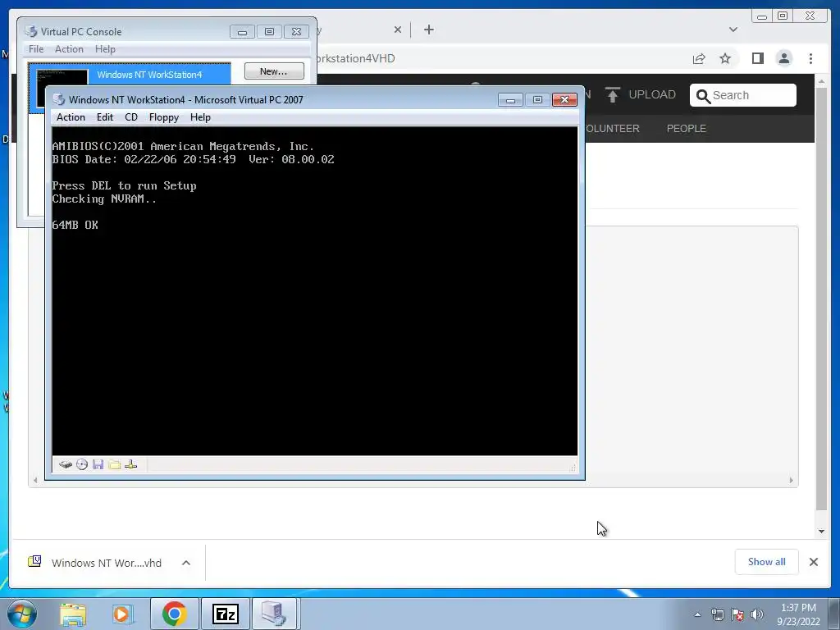Expand the Chrome tab search chevron
Image resolution: width=840 pixels, height=630 pixels.
pos(733,30)
